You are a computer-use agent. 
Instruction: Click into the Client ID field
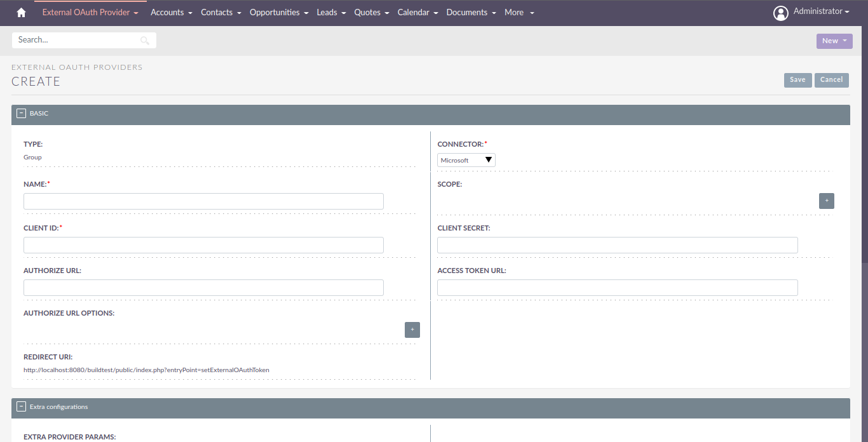tap(203, 245)
